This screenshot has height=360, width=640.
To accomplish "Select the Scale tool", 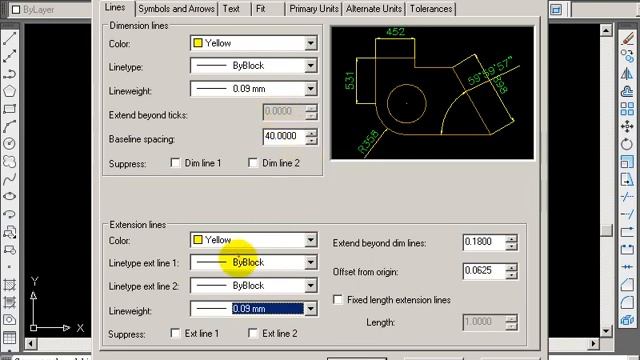I will click(627, 162).
